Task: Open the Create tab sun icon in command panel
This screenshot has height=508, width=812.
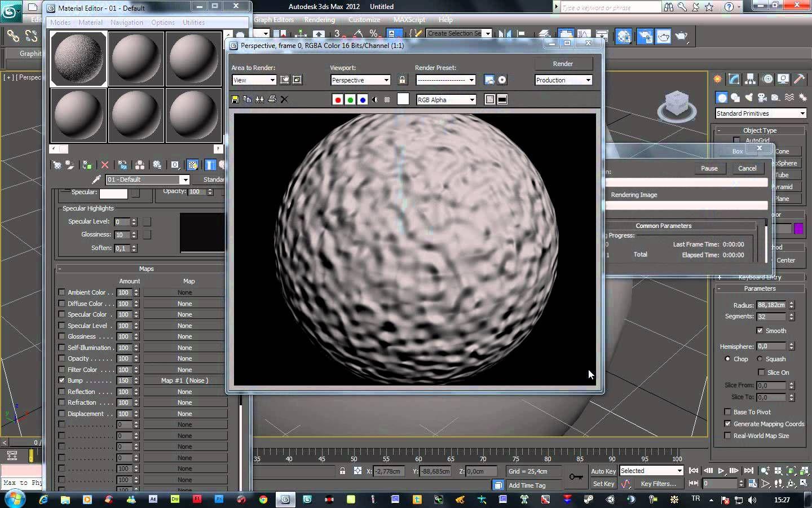Action: 717,79
